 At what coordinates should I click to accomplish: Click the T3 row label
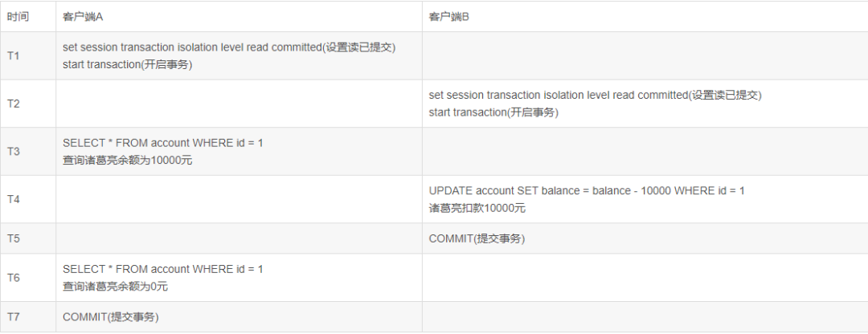(x=14, y=151)
